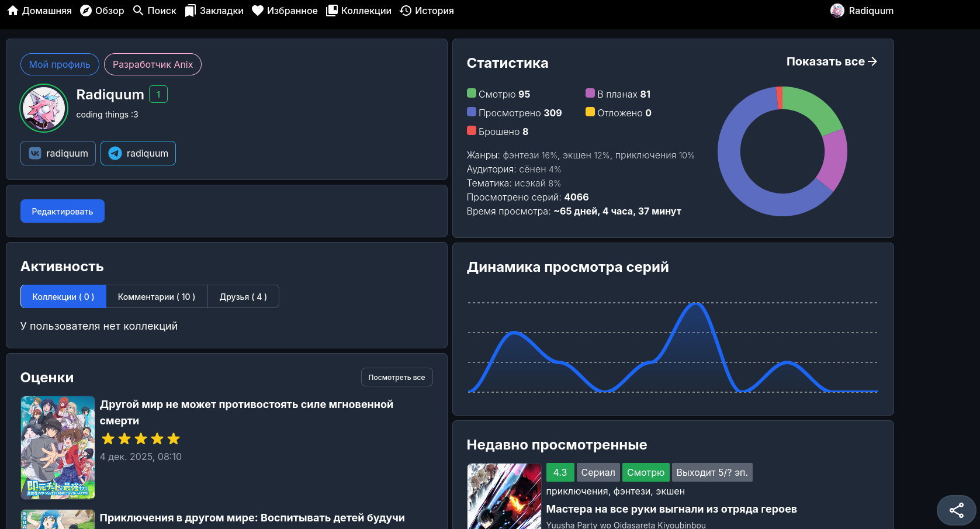Click the Home house icon in navbar

tap(13, 11)
